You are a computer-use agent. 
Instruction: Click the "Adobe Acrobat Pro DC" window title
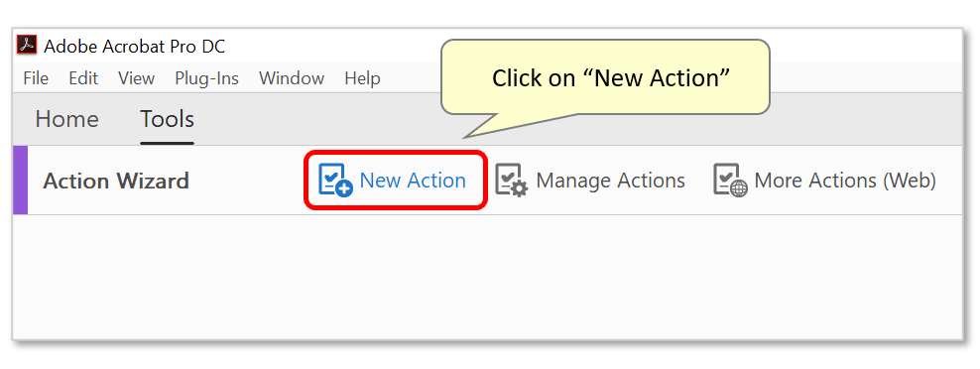pos(134,46)
